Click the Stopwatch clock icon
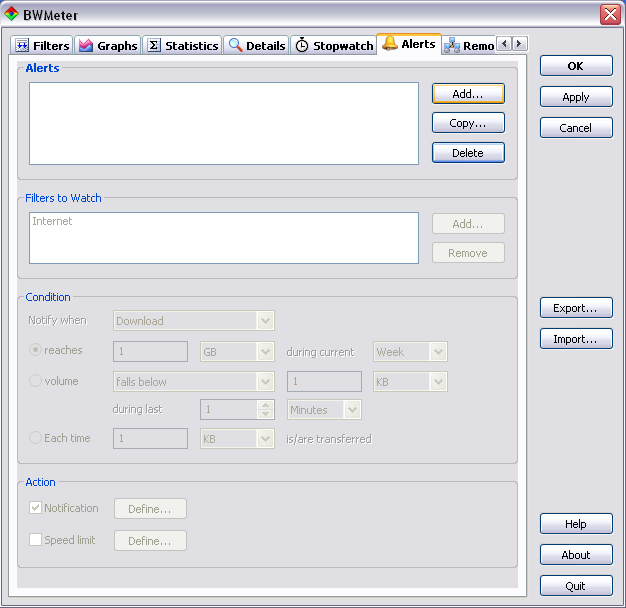 tap(302, 46)
